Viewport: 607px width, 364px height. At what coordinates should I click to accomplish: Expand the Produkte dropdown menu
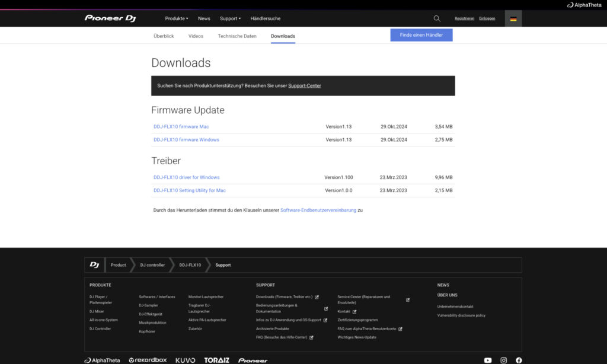[x=177, y=18]
